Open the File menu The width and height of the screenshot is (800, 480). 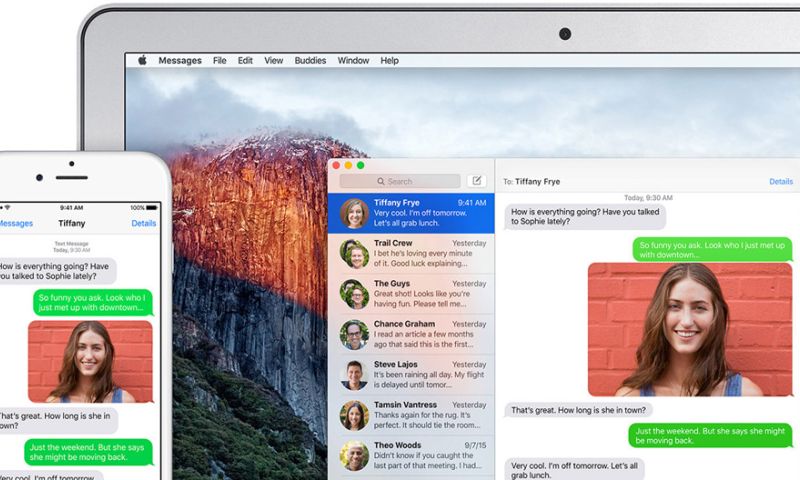(x=219, y=60)
